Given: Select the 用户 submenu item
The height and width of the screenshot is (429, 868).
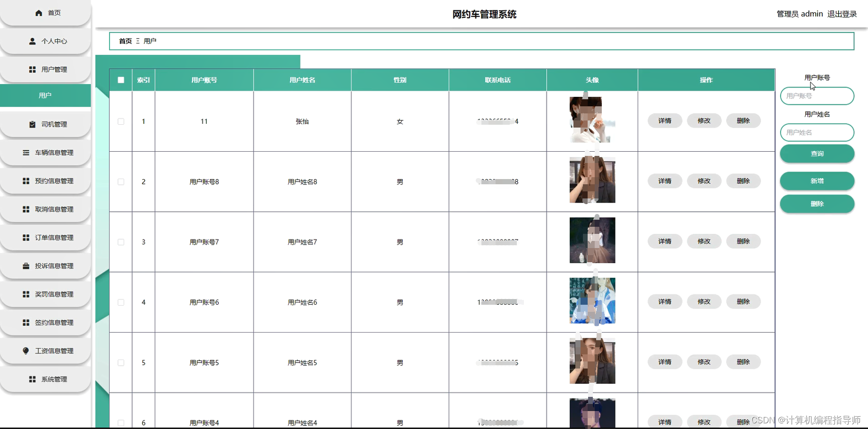Looking at the screenshot, I should point(45,95).
